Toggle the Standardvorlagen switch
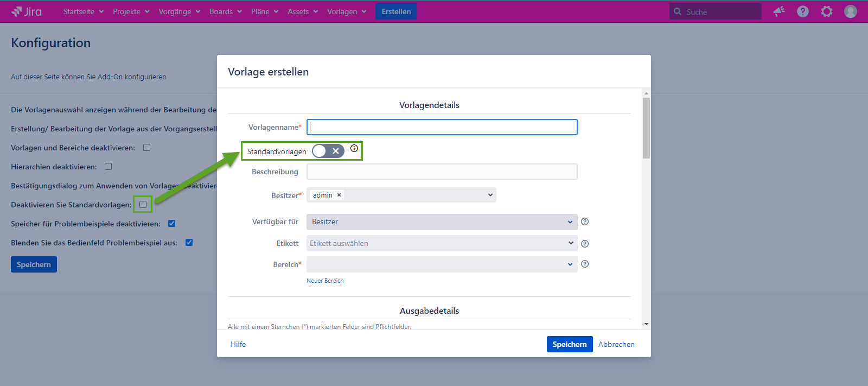The width and height of the screenshot is (868, 386). (x=328, y=151)
